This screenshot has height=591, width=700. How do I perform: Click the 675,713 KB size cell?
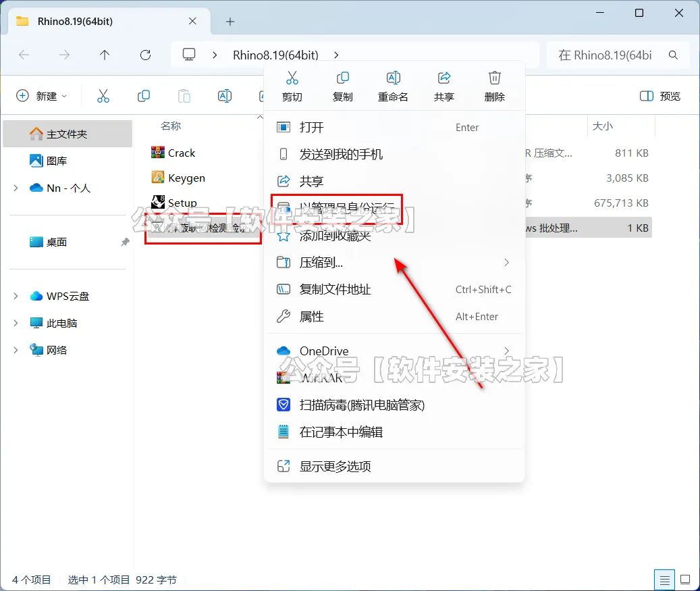pos(621,203)
